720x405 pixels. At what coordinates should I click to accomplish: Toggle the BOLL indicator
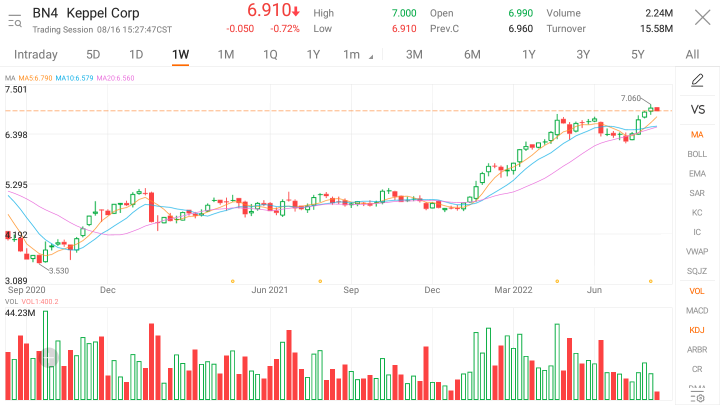(697, 154)
